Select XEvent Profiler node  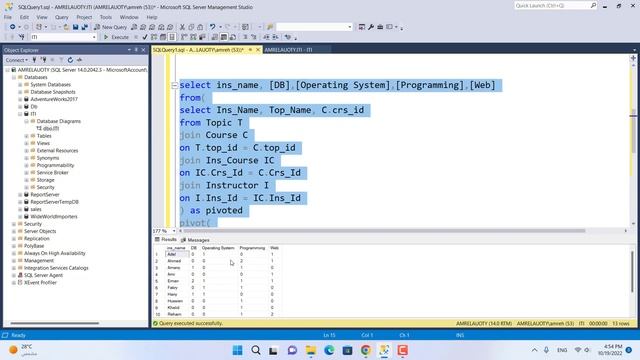pyautogui.click(x=40, y=283)
